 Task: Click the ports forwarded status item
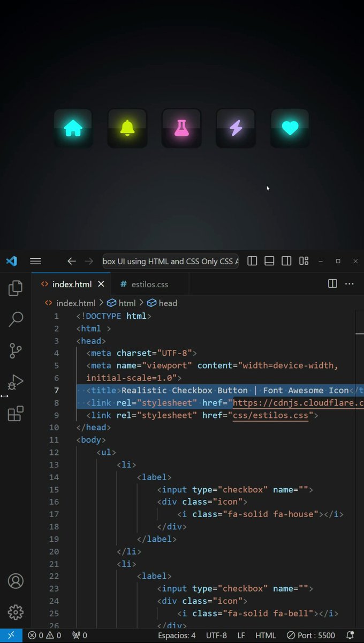(x=80, y=635)
